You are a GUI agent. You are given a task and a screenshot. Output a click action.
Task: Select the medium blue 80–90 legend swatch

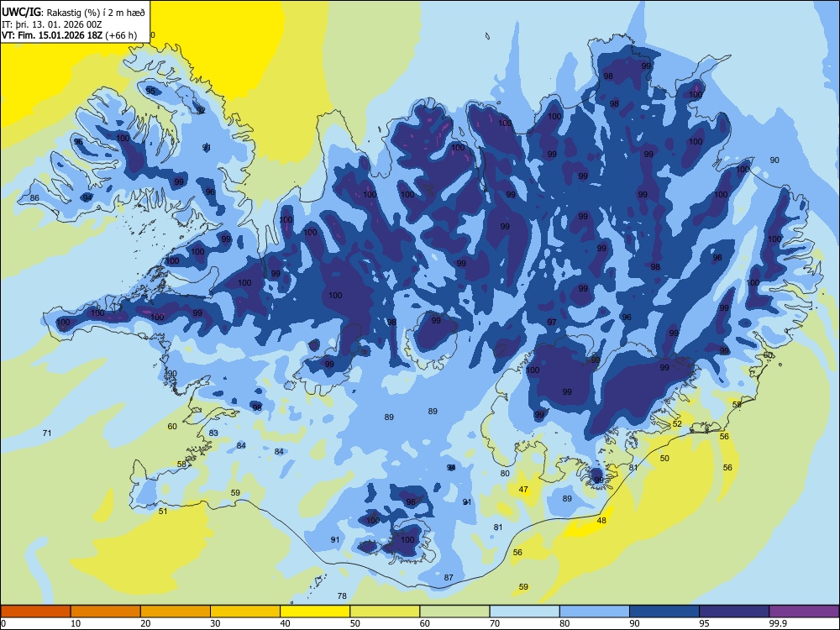tap(594, 612)
